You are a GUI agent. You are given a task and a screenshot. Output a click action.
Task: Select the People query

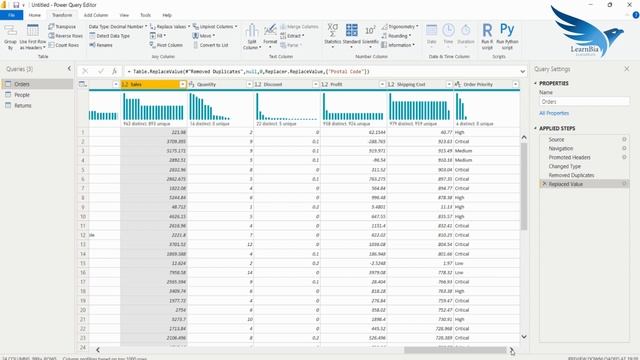(38, 95)
